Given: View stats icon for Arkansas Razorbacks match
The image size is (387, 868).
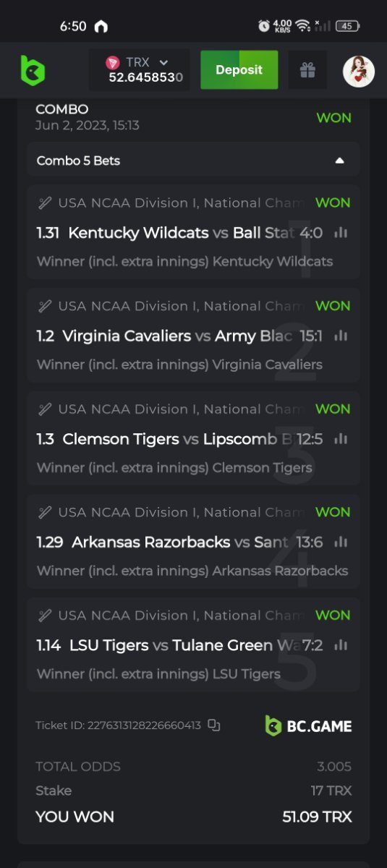Looking at the screenshot, I should (341, 542).
